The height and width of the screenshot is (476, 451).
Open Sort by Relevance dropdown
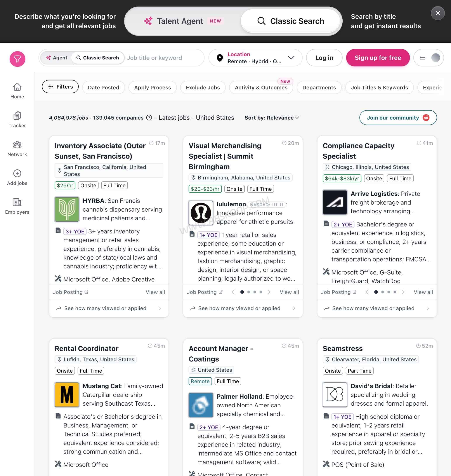click(272, 118)
